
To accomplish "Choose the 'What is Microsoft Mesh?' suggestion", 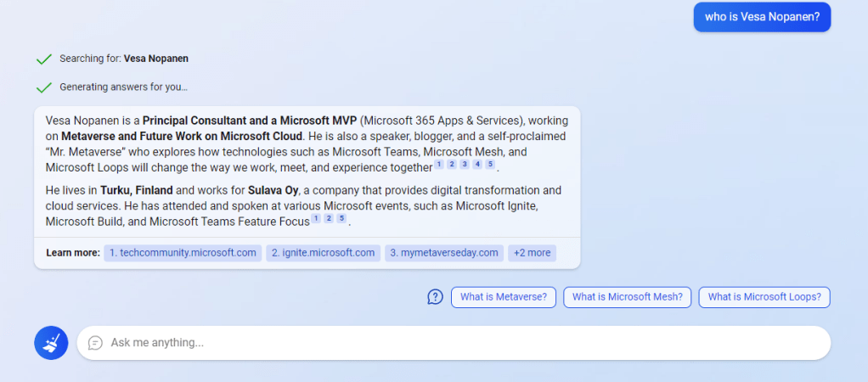I will (x=628, y=297).
